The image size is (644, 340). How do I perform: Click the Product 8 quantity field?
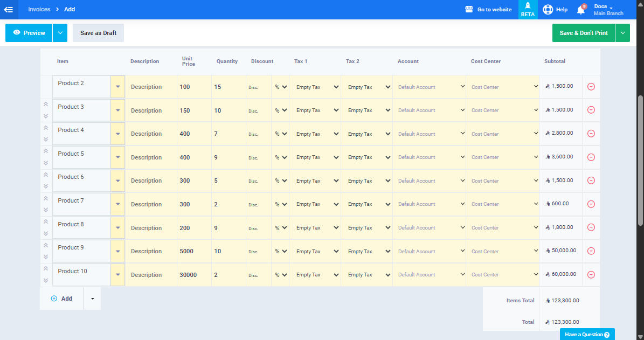(x=228, y=228)
